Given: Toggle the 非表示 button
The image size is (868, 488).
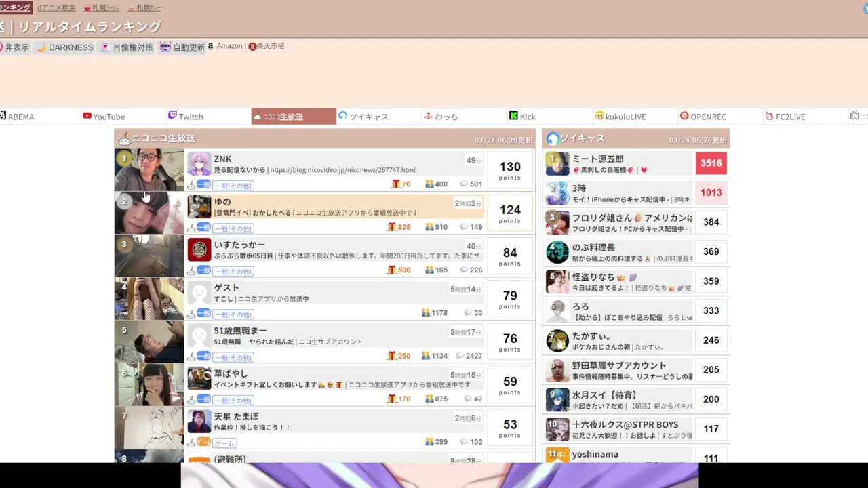Looking at the screenshot, I should pos(15,47).
